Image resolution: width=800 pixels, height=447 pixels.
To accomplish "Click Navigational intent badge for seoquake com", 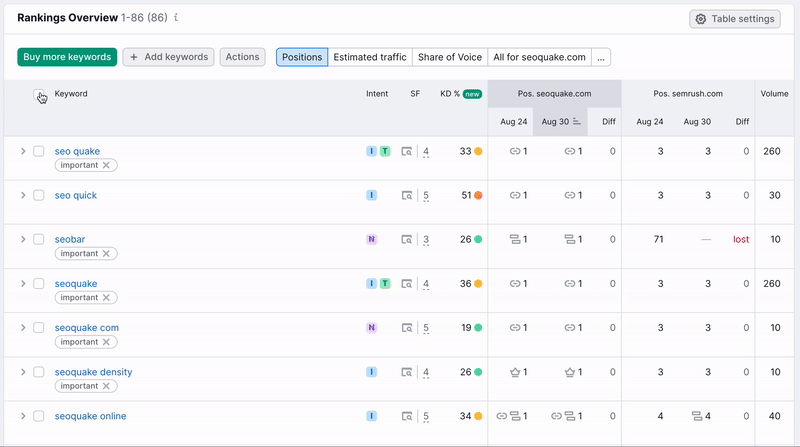I will click(x=371, y=328).
